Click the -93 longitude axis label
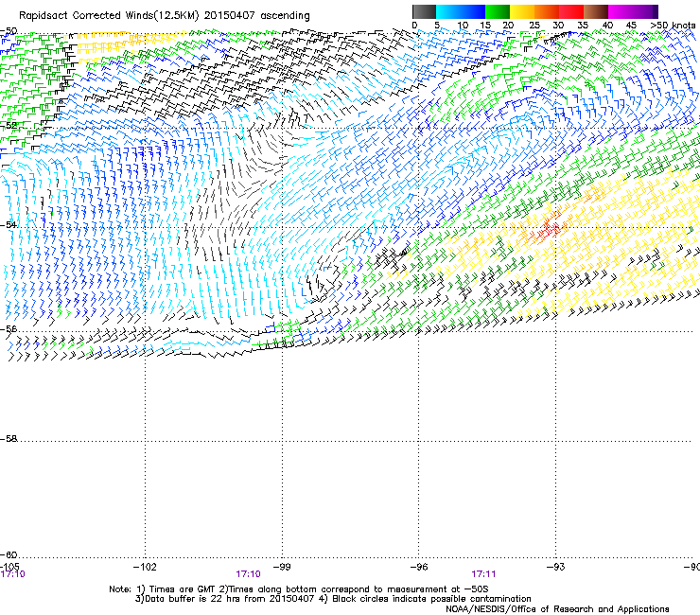The height and width of the screenshot is (615, 700). (x=556, y=567)
